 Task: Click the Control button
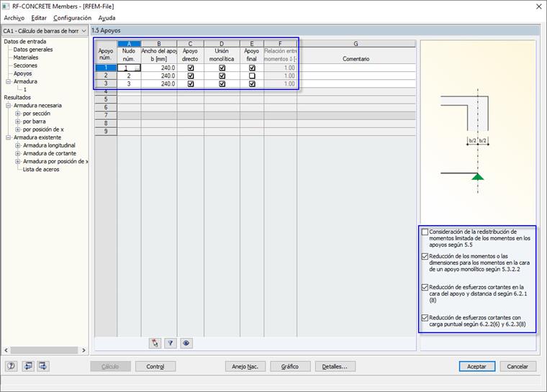click(x=155, y=367)
